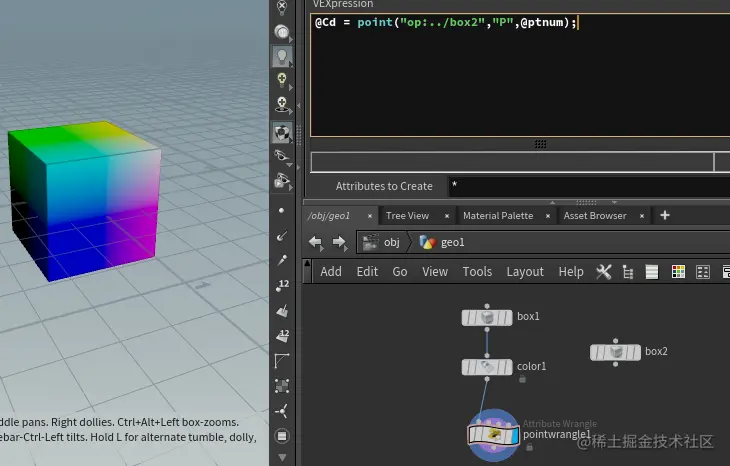
Task: Switch to the /obj/geo1 network tab
Action: [x=329, y=216]
